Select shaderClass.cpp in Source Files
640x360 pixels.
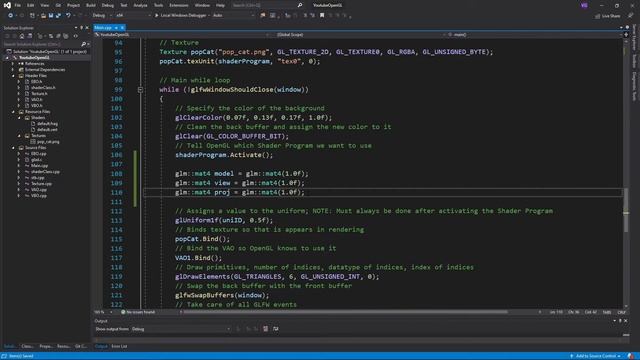click(45, 172)
